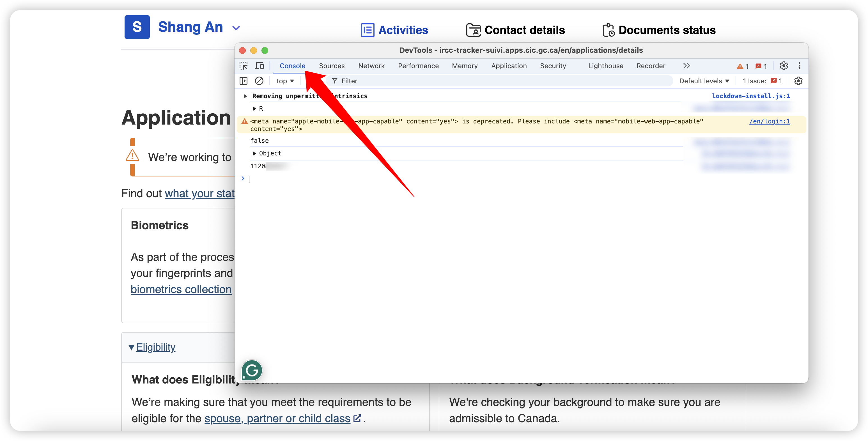This screenshot has height=441, width=868.
Task: Clear the console with the ban icon
Action: 259,81
